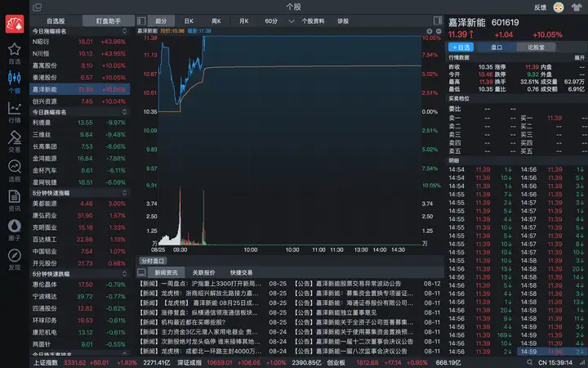
Task: Select the 超分 chart tab
Action: (x=161, y=21)
